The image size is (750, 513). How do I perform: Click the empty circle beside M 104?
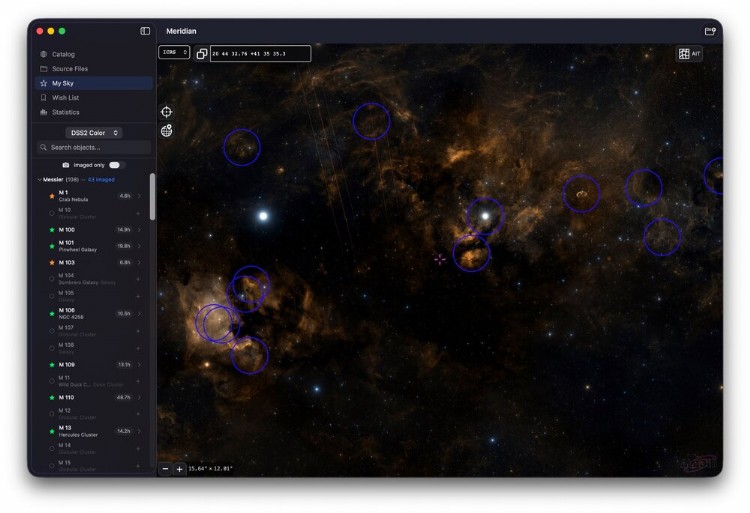52,279
